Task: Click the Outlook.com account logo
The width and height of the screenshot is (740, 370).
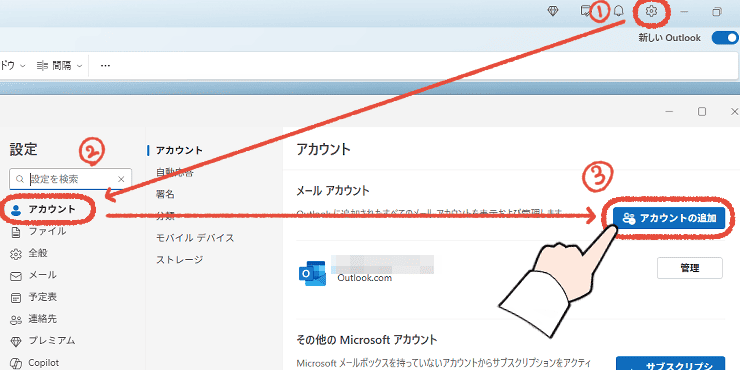Action: 312,273
